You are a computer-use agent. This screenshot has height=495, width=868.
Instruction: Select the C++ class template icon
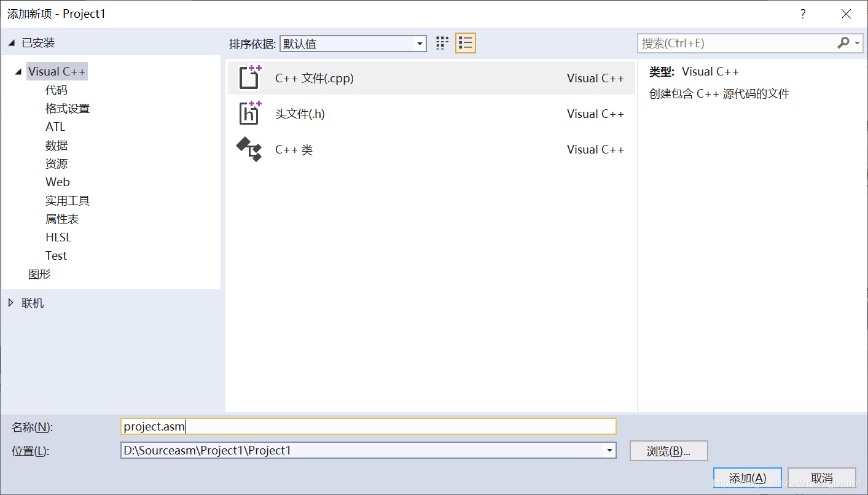(x=249, y=149)
